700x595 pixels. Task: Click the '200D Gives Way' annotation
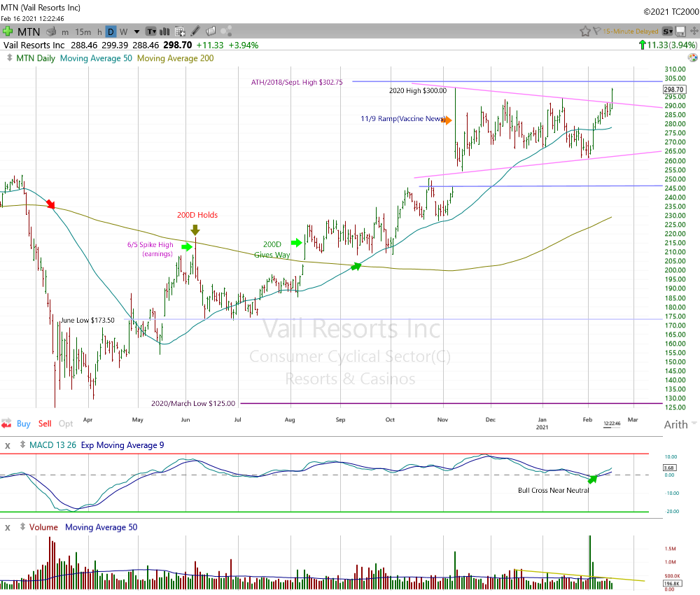tap(272, 249)
